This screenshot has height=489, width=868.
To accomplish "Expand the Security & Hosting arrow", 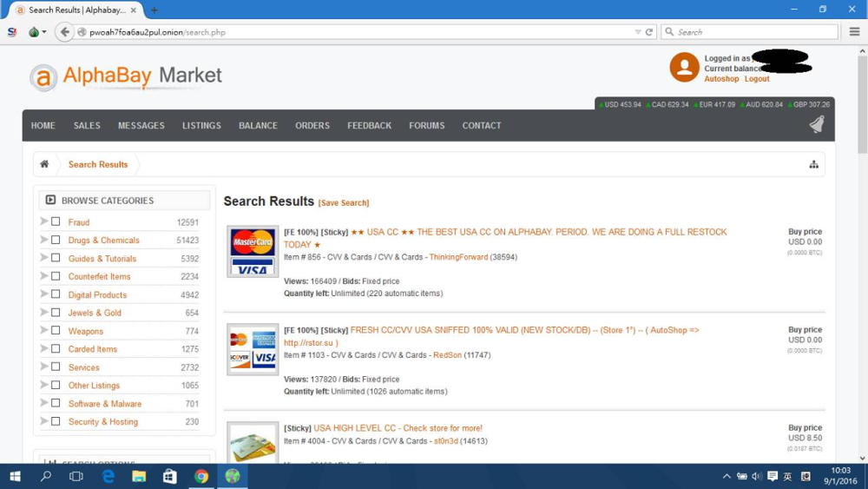I will click(x=43, y=421).
